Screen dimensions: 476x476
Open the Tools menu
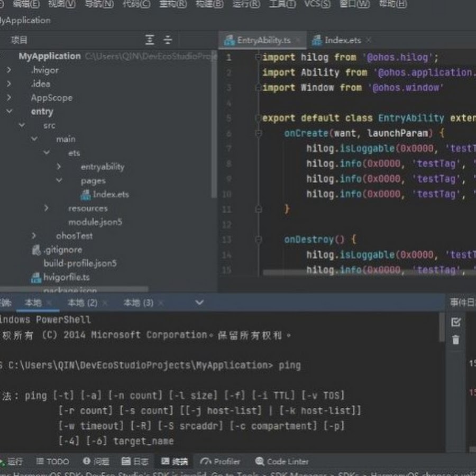click(x=282, y=4)
